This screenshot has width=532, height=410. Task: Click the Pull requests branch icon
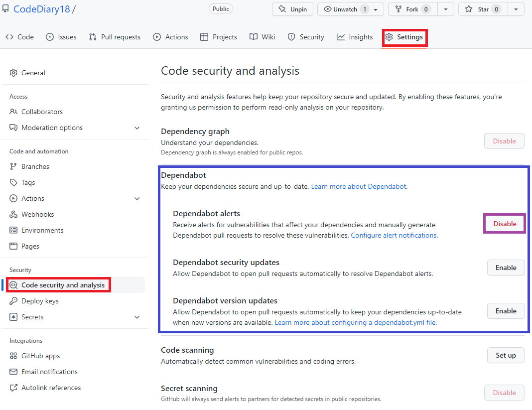point(93,37)
